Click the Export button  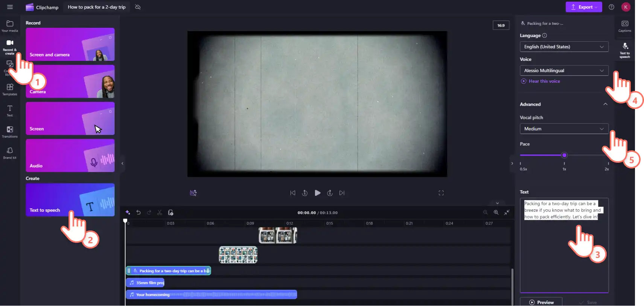click(x=583, y=7)
